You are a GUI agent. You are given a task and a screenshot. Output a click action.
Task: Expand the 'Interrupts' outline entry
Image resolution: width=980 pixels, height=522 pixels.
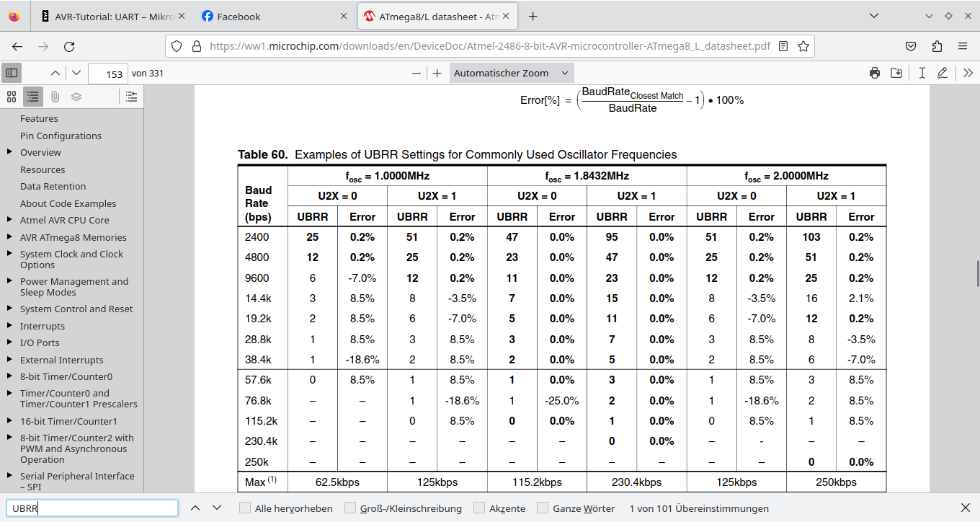[x=9, y=326]
